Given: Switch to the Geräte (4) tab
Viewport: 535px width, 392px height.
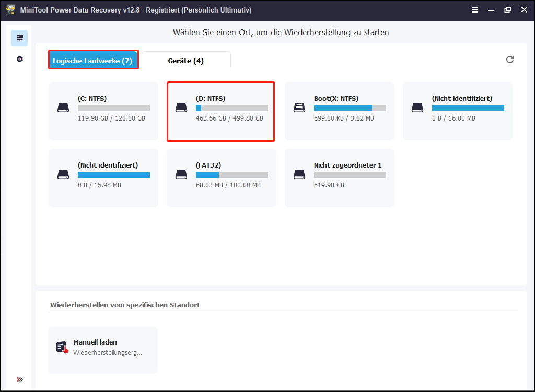Looking at the screenshot, I should (x=186, y=60).
